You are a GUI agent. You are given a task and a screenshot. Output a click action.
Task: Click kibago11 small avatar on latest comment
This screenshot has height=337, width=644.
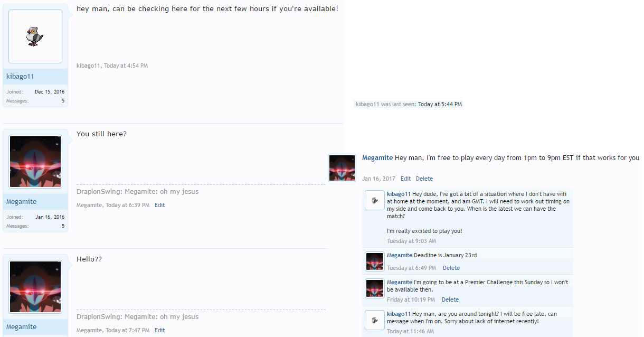[x=375, y=320]
